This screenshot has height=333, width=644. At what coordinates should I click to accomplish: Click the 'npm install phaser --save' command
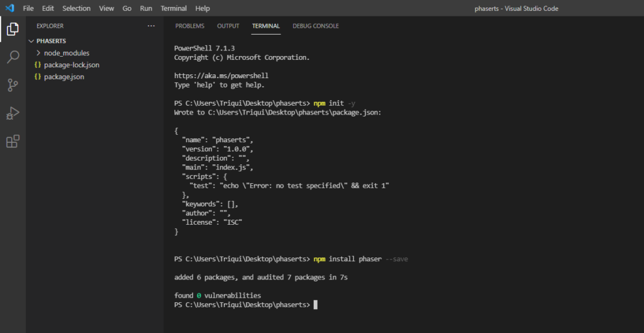(x=360, y=259)
